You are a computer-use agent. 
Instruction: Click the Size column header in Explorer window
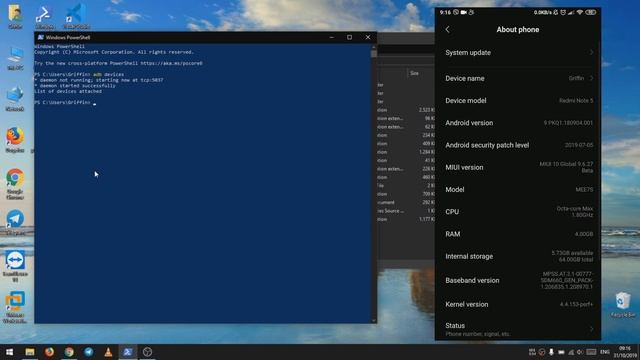click(414, 73)
